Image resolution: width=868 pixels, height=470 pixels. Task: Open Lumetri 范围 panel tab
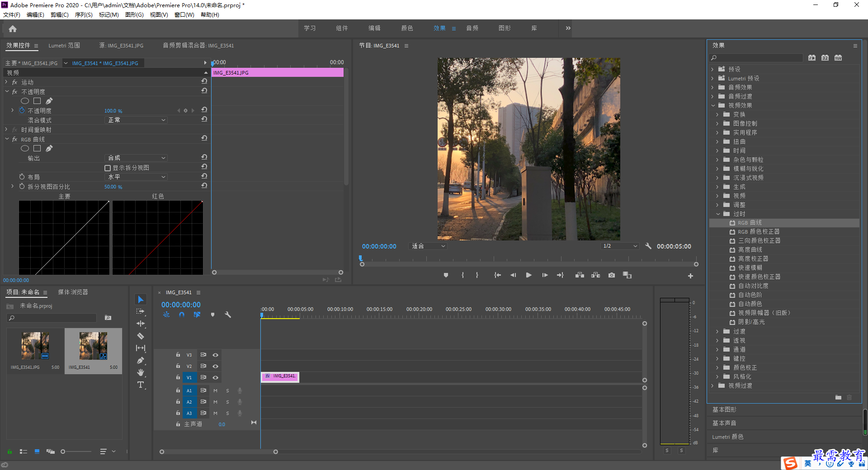click(x=64, y=46)
